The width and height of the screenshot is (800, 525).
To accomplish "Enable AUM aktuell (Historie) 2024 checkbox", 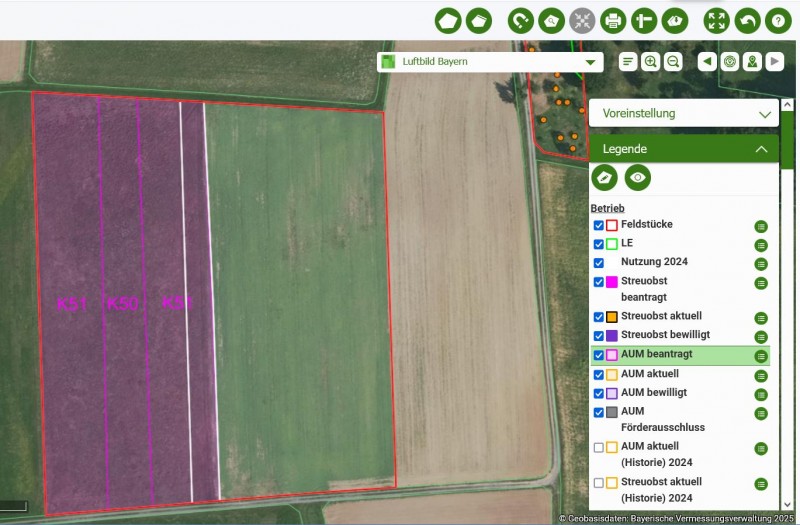I will click(x=598, y=447).
